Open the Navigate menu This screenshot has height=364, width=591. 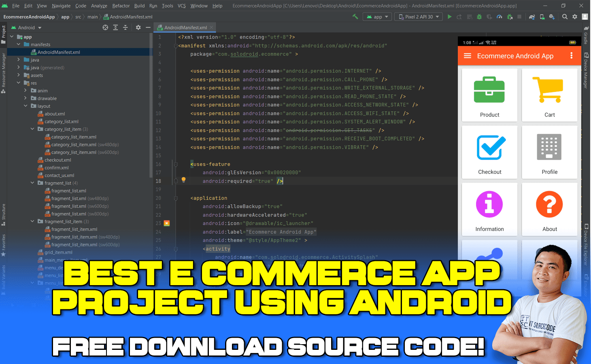(61, 6)
